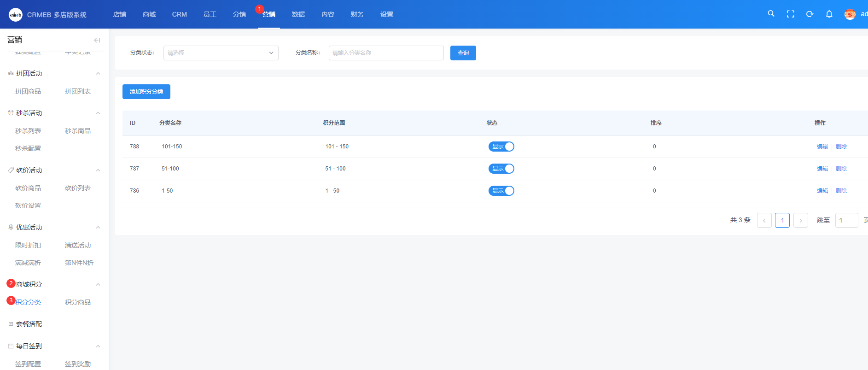868x370 pixels.
Task: Collapse the 拼团活动 menu group
Action: (x=98, y=74)
